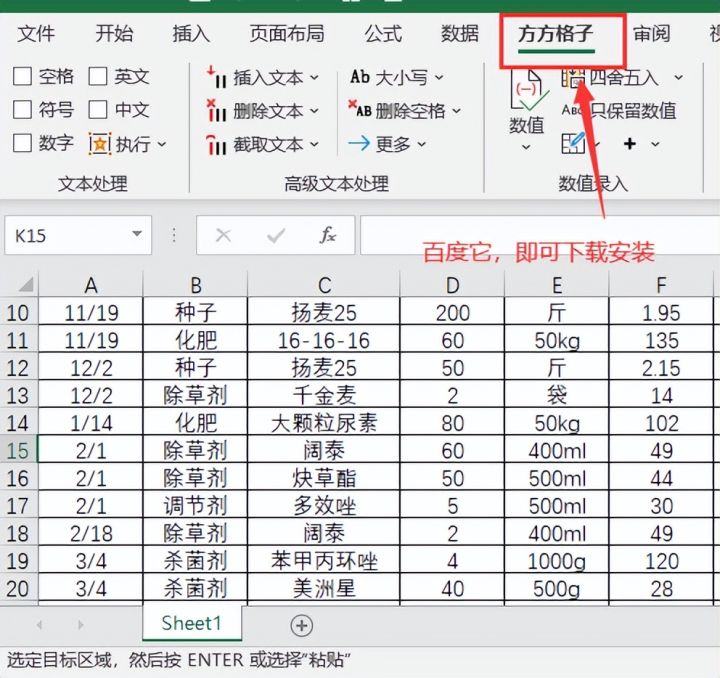Click the 数值 document icon
The image size is (720, 678).
coord(527,91)
